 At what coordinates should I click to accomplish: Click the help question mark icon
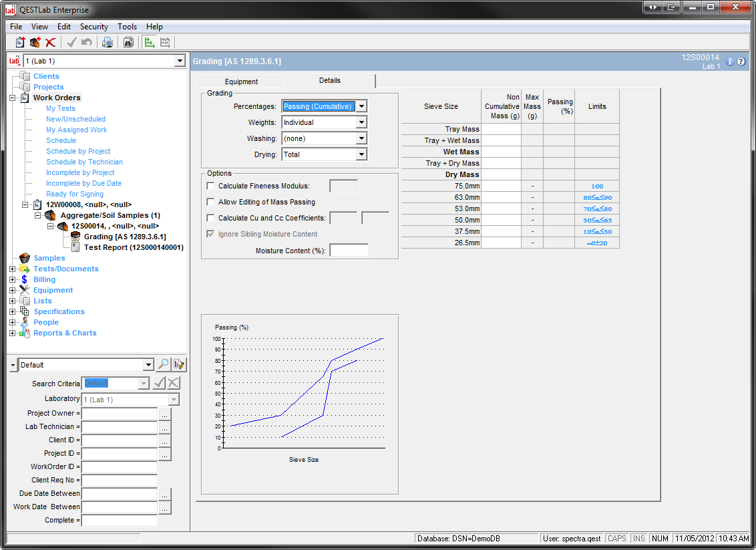click(741, 61)
